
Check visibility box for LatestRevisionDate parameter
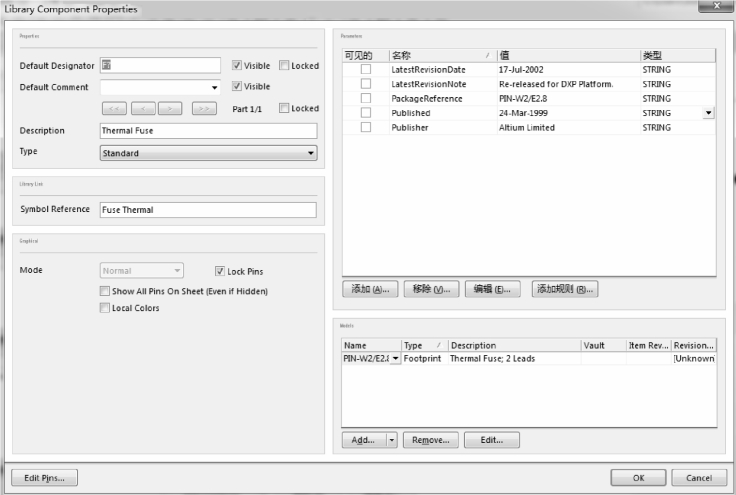tap(366, 69)
